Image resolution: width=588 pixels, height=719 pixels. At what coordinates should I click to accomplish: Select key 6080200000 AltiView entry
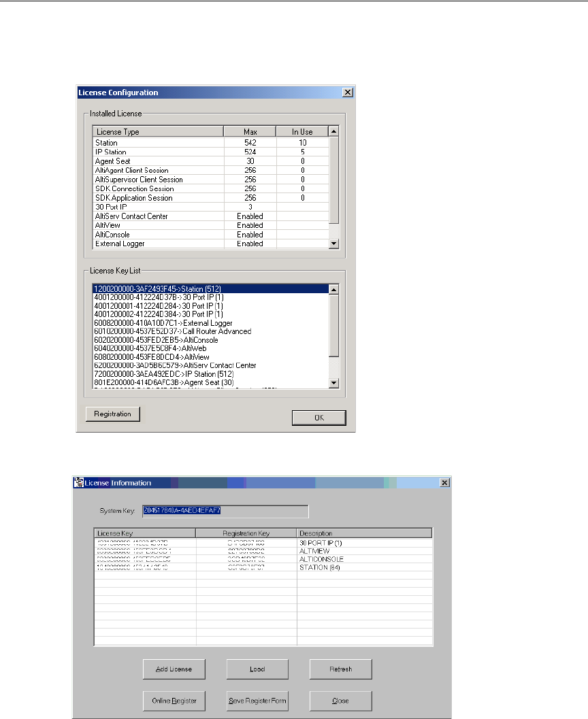point(211,356)
